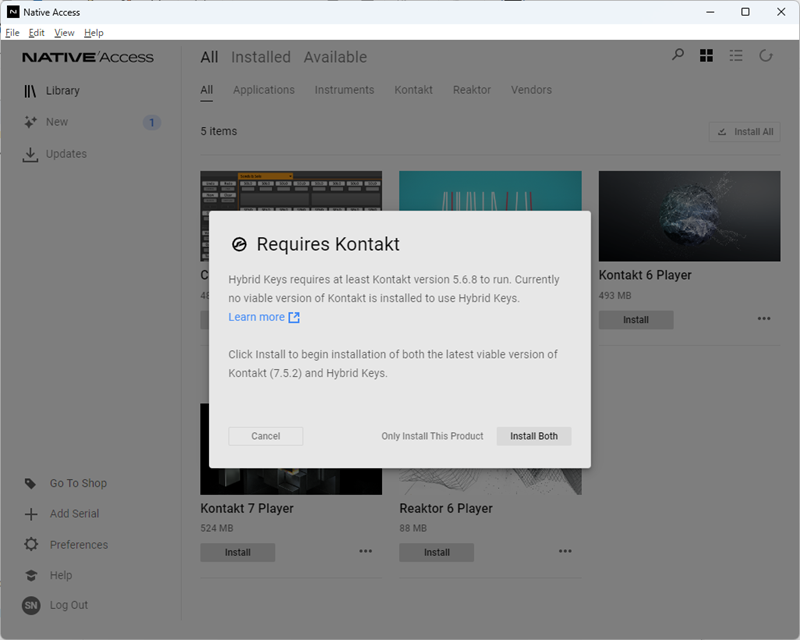The image size is (800, 640).
Task: Click the "524 MB" size text
Action: tap(217, 529)
